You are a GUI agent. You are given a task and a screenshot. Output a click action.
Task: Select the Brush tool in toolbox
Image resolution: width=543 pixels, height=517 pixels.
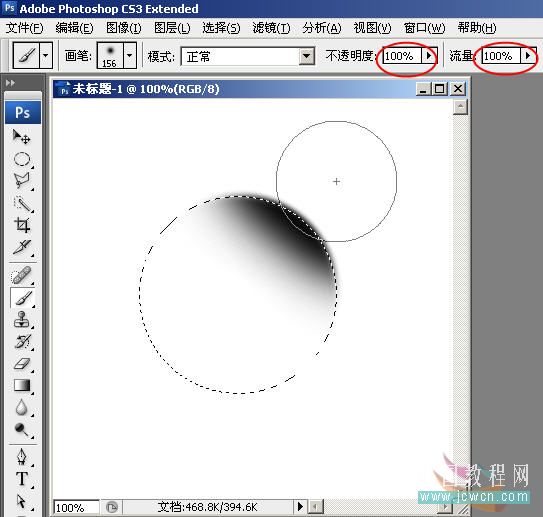(23, 297)
